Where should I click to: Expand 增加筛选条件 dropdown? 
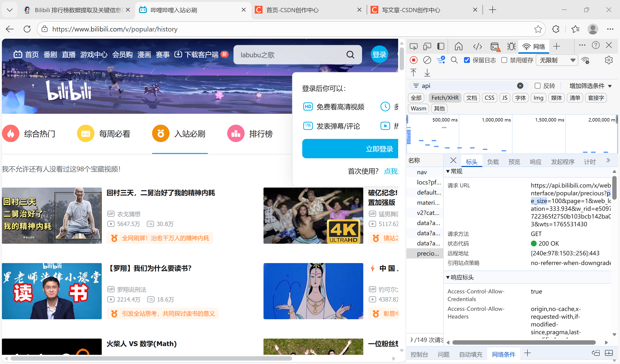(590, 86)
